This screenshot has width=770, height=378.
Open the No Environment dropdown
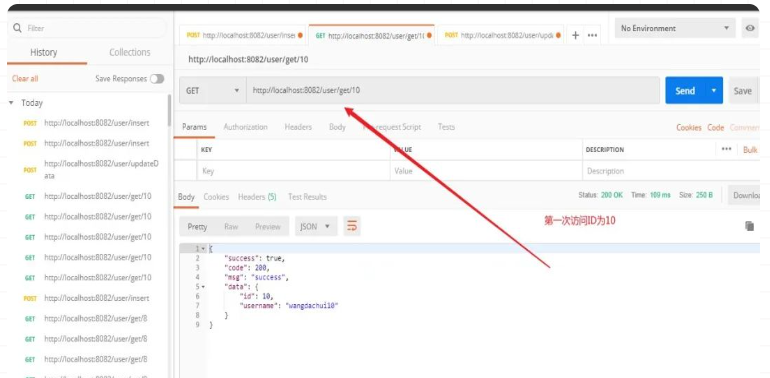tap(675, 28)
